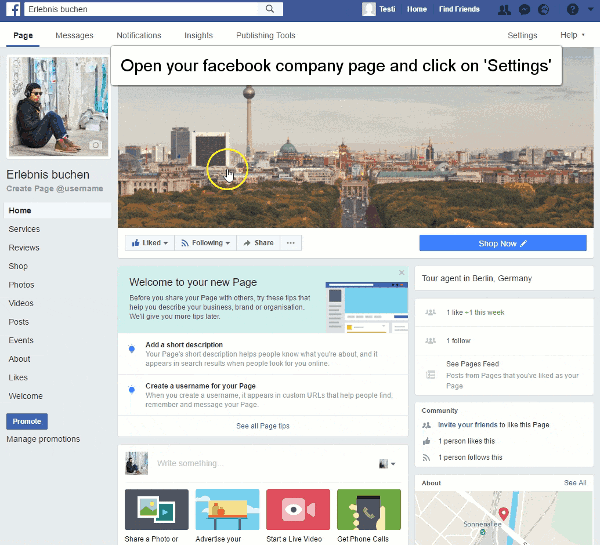
Task: Switch to the Messages tab
Action: click(74, 35)
